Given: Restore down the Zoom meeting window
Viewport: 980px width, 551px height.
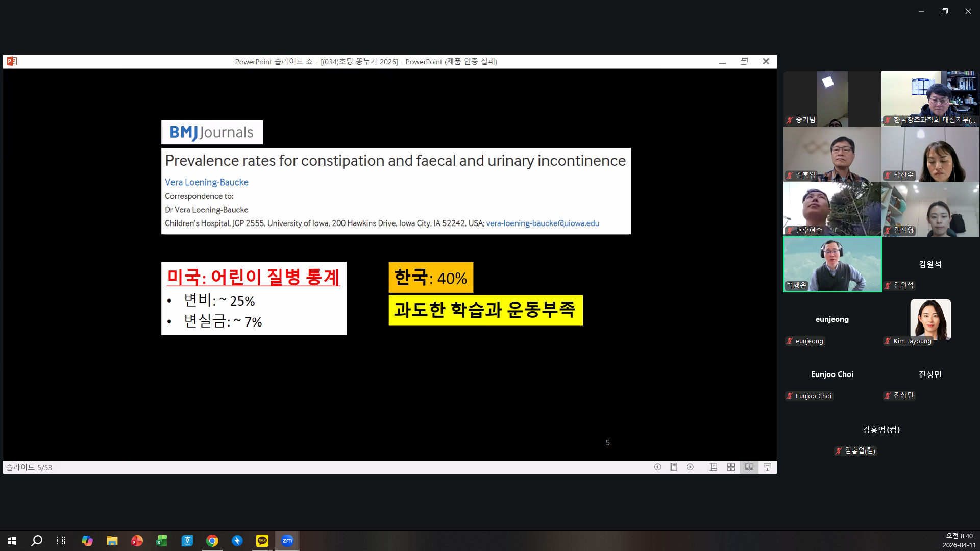Looking at the screenshot, I should pyautogui.click(x=945, y=11).
